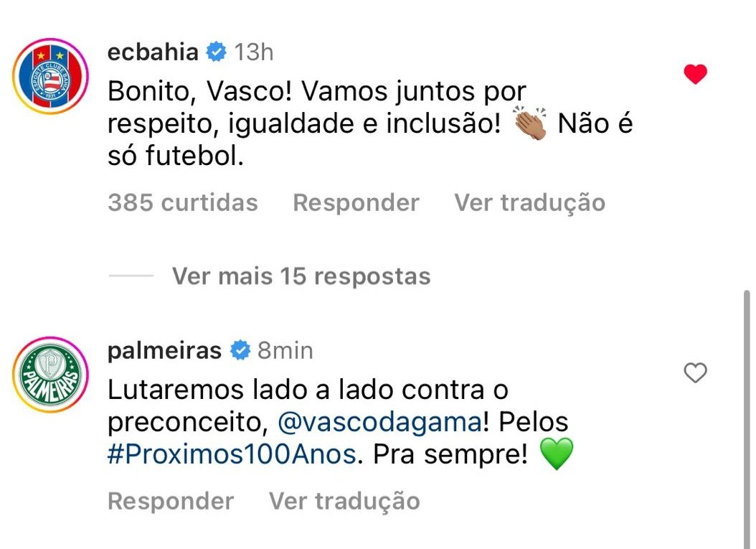The height and width of the screenshot is (549, 756).
Task: Like the palmeiras comment with the heart outline
Action: point(695,372)
